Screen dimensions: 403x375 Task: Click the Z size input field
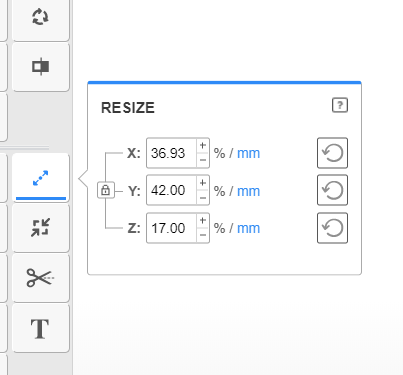[171, 228]
